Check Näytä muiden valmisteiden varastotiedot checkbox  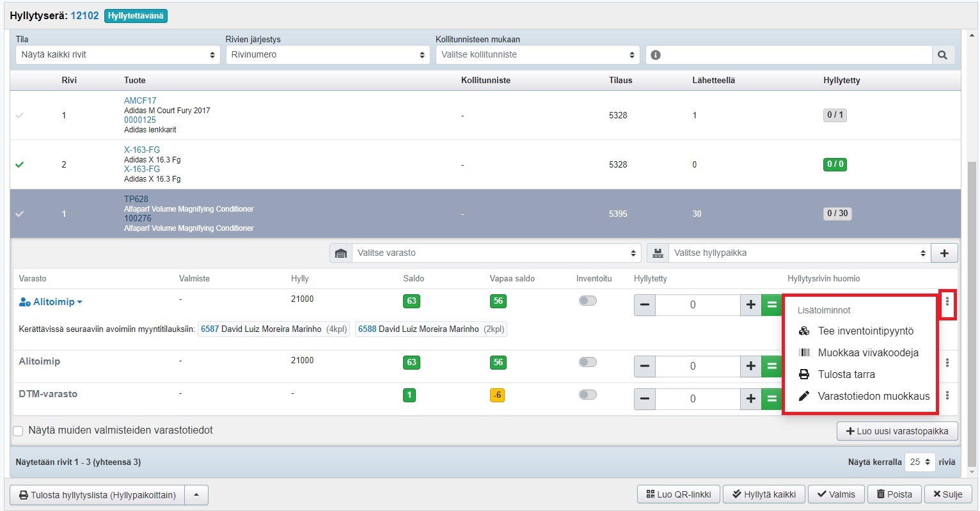click(19, 431)
